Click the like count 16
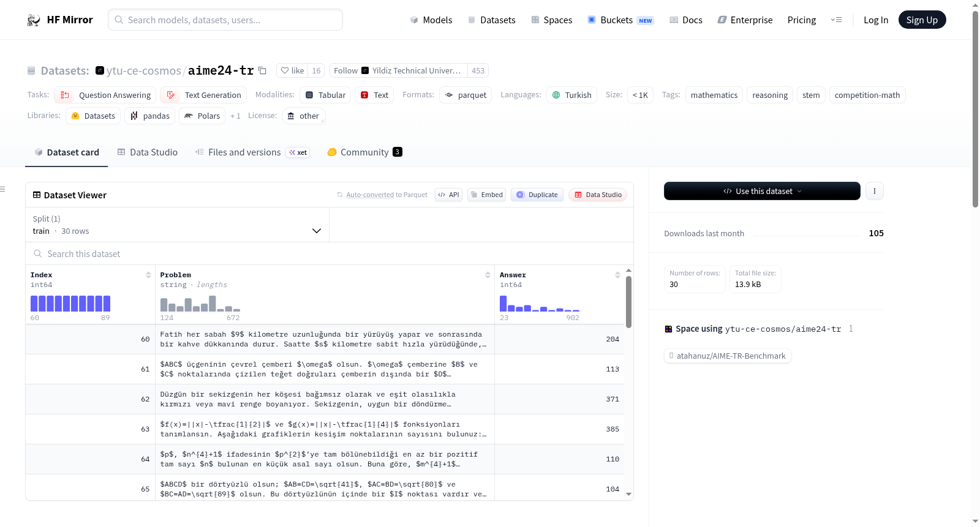The height and width of the screenshot is (527, 980). [316, 70]
